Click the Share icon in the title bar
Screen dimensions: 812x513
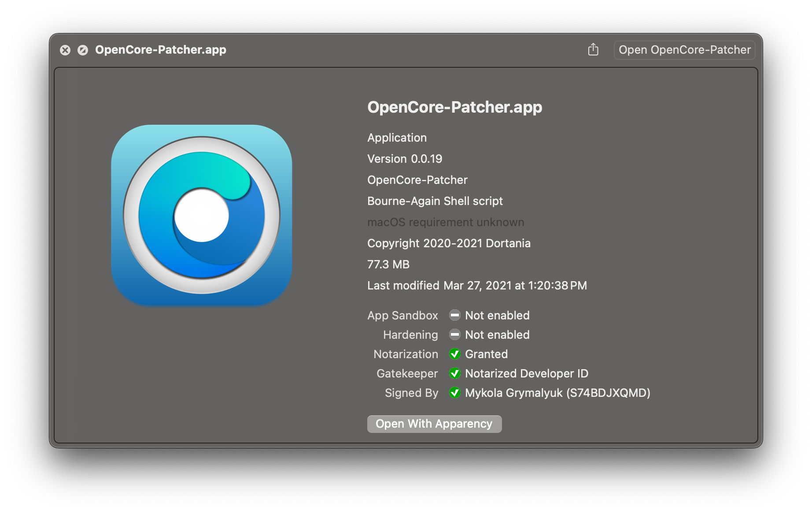[593, 50]
